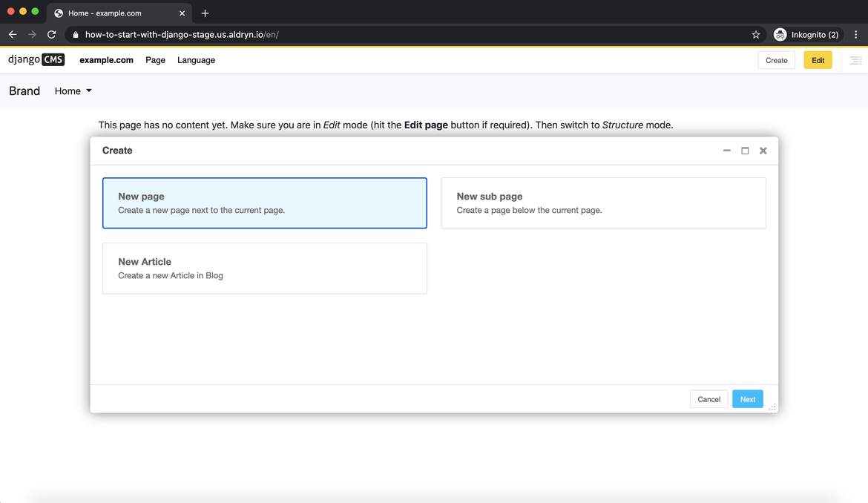Select the New page option

pos(265,202)
